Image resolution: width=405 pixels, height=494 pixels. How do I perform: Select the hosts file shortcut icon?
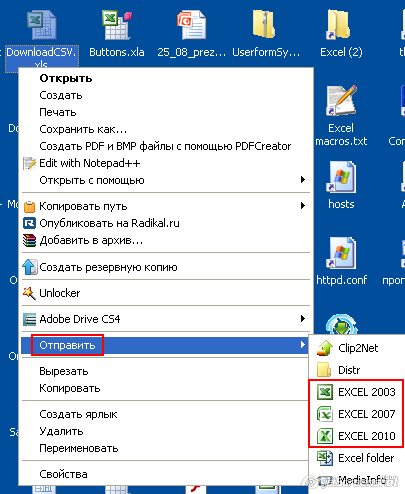(x=341, y=177)
